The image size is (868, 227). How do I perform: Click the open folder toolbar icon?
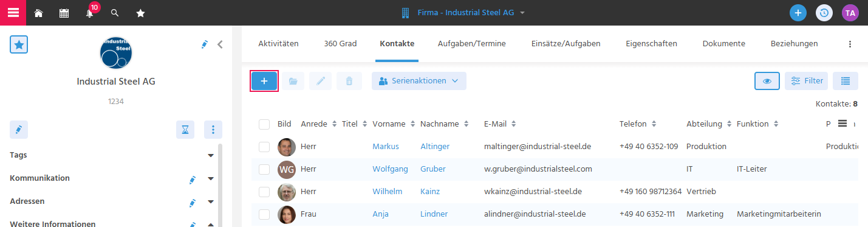click(x=293, y=81)
